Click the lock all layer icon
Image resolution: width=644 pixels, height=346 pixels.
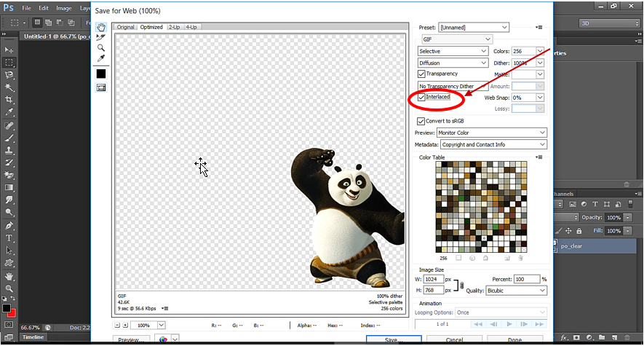click(579, 231)
